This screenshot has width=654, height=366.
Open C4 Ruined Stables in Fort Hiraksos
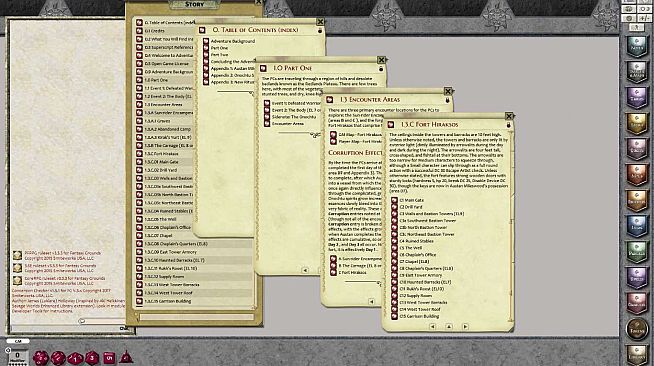pyautogui.click(x=417, y=241)
